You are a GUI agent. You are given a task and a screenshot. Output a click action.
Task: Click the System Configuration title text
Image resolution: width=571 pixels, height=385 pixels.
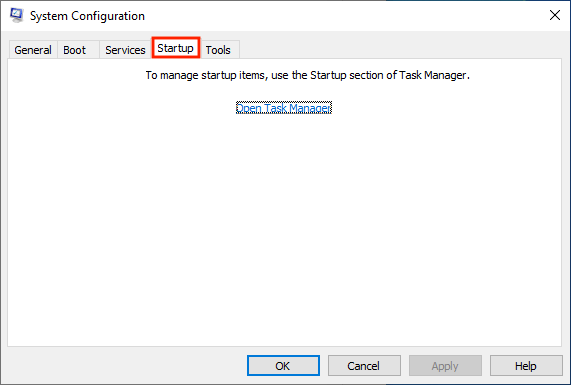pyautogui.click(x=87, y=16)
